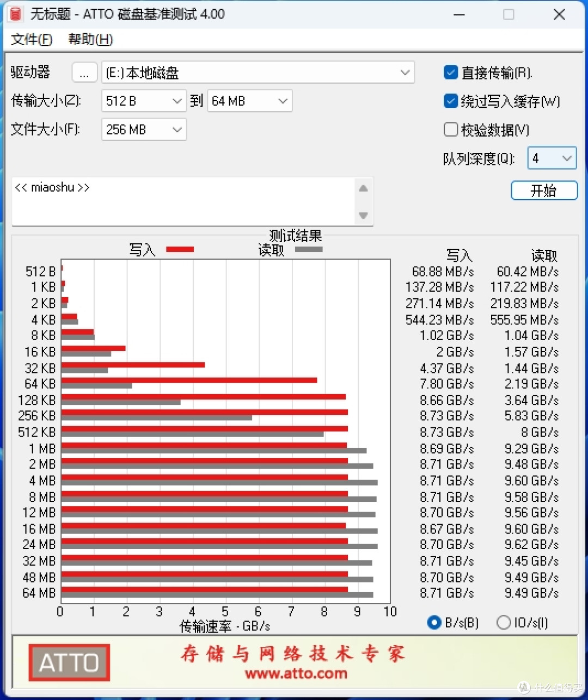The image size is (588, 700).
Task: Click the ATTO logo in banner
Action: click(x=69, y=662)
